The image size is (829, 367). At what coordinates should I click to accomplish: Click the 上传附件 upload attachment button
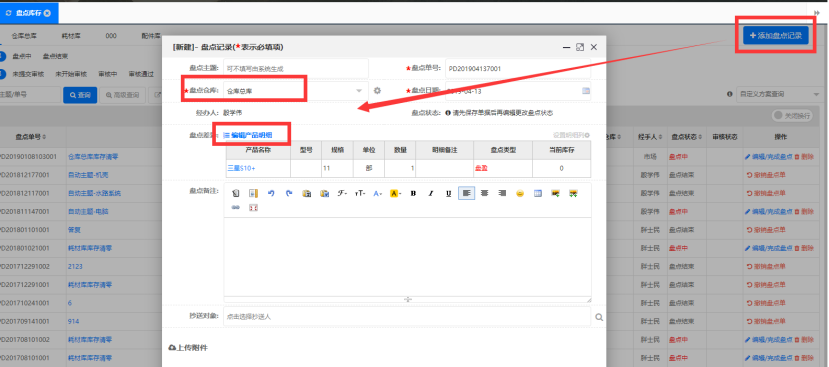point(188,348)
